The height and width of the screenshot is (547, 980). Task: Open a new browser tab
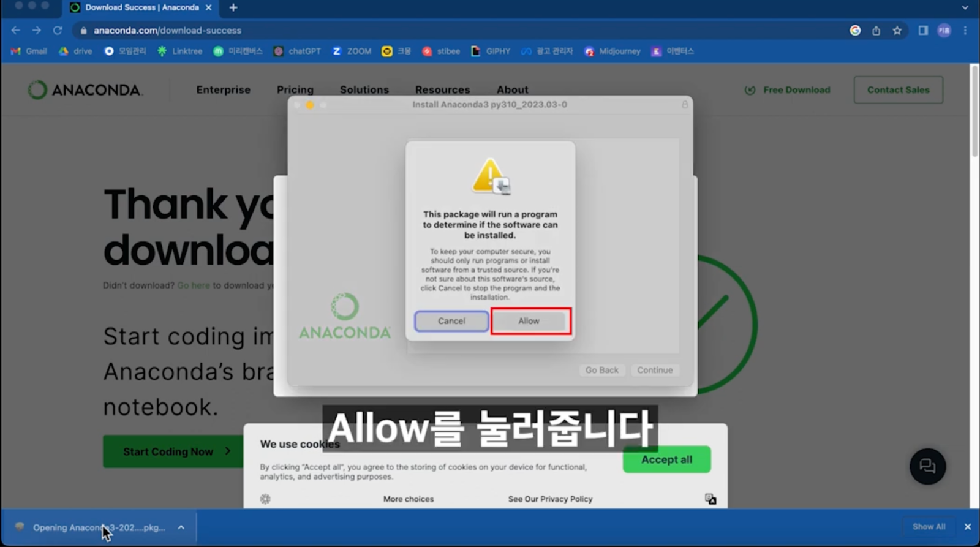[x=233, y=7]
